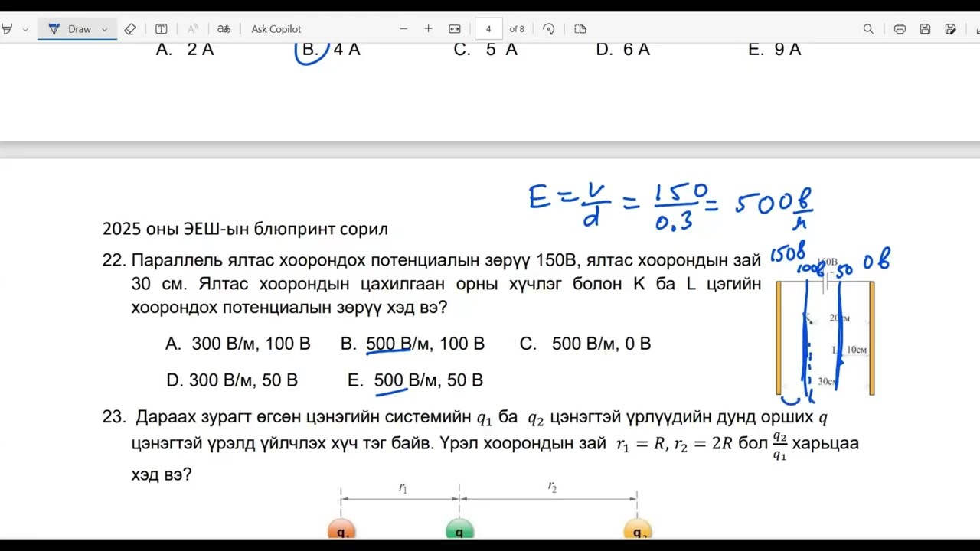The width and height of the screenshot is (980, 551).
Task: Click answer 'B. 500 В/м, 100 В'
Action: (x=413, y=344)
